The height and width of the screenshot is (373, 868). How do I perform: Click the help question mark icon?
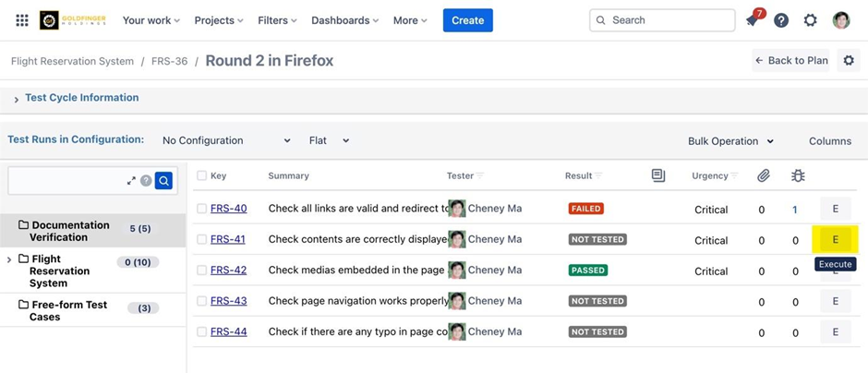(x=781, y=20)
